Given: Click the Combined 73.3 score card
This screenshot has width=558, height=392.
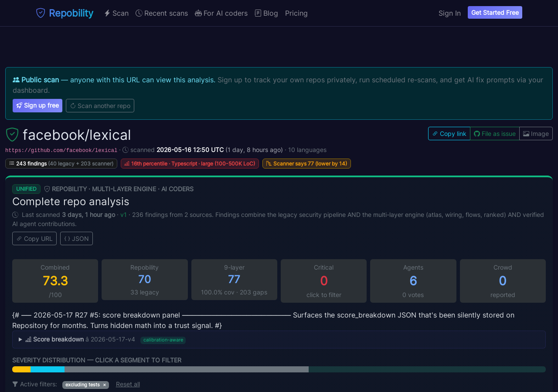Looking at the screenshot, I should click(55, 281).
